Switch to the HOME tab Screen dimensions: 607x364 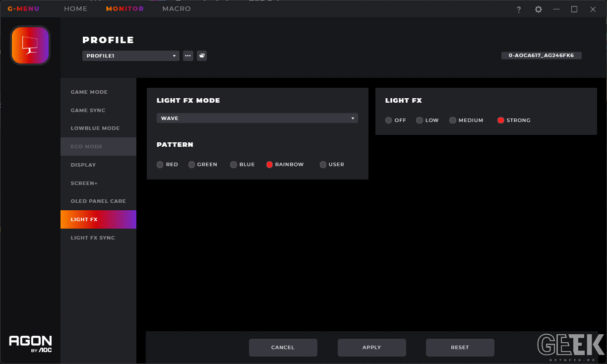(75, 9)
